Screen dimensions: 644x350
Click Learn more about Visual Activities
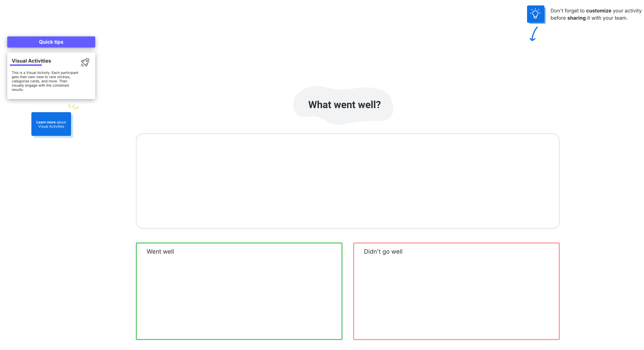click(x=51, y=124)
